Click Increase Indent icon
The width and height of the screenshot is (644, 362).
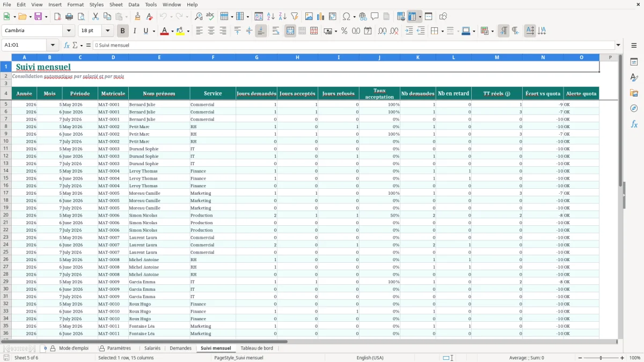point(409,31)
